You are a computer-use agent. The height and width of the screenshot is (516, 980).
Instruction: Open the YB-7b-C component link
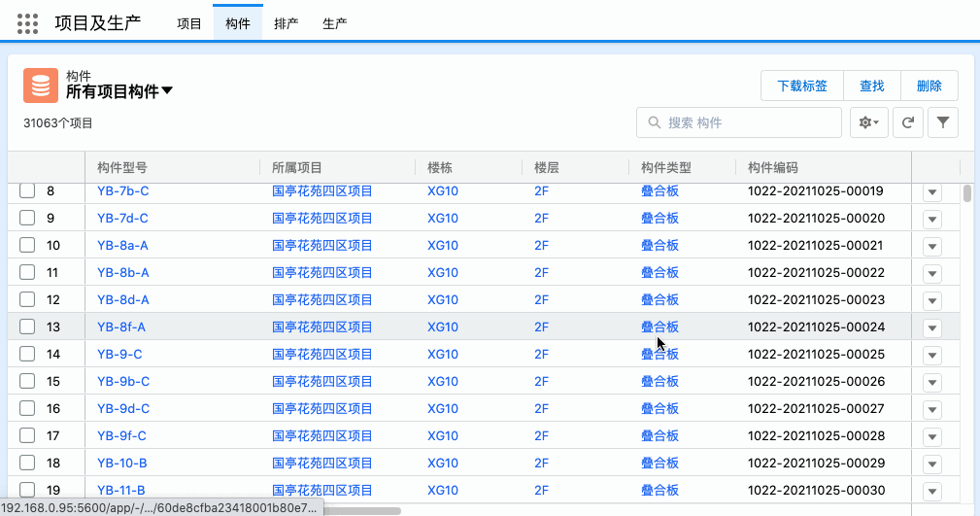pos(123,190)
